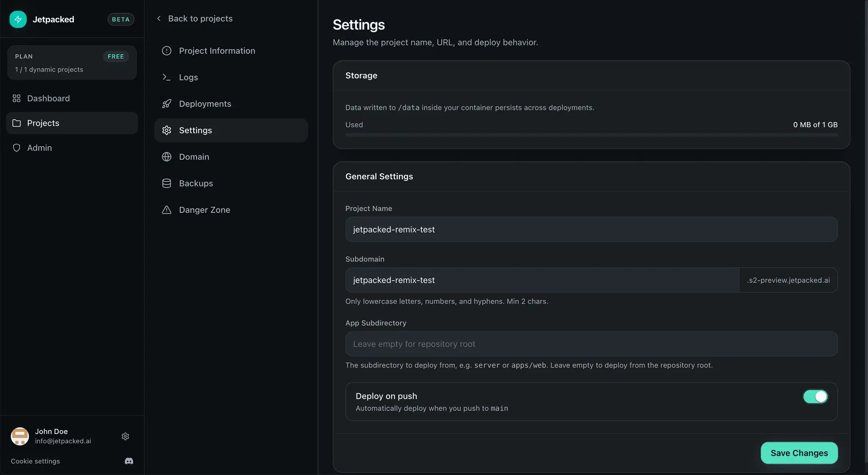
Task: Click the Discord icon
Action: click(x=129, y=461)
